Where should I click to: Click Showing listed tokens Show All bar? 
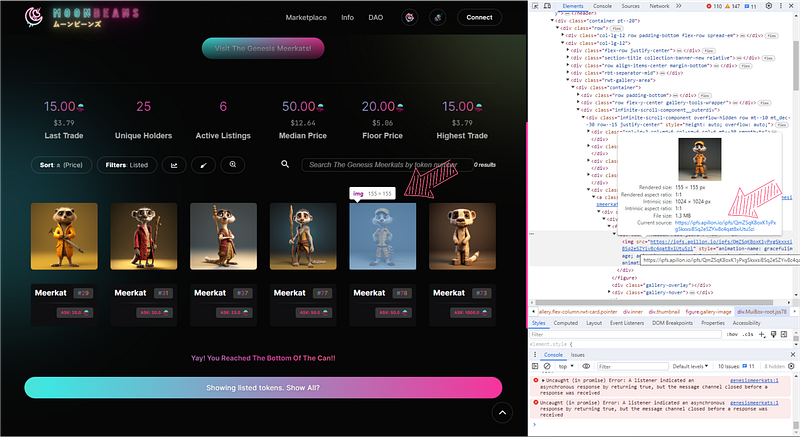[263, 388]
